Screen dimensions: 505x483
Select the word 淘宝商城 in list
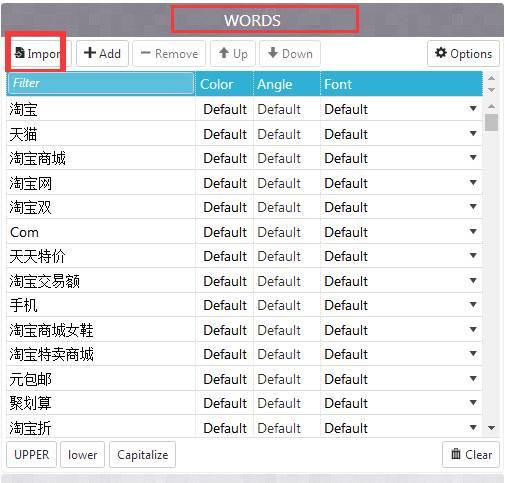37,158
